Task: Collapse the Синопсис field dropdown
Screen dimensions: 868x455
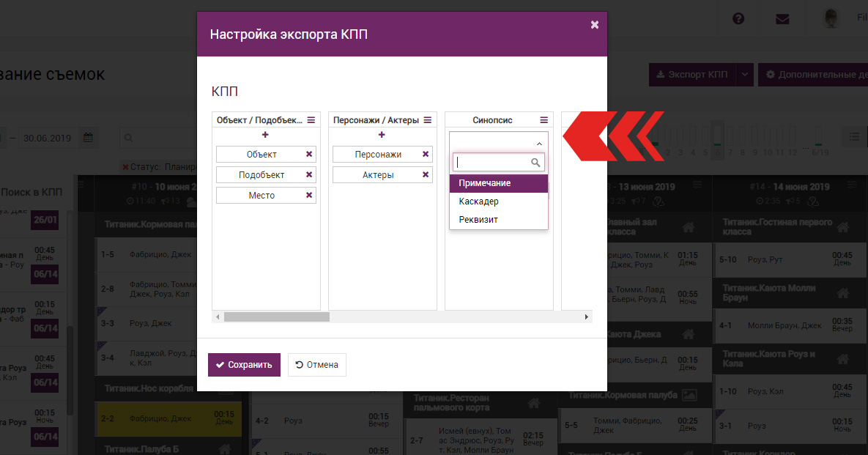Action: 539,144
